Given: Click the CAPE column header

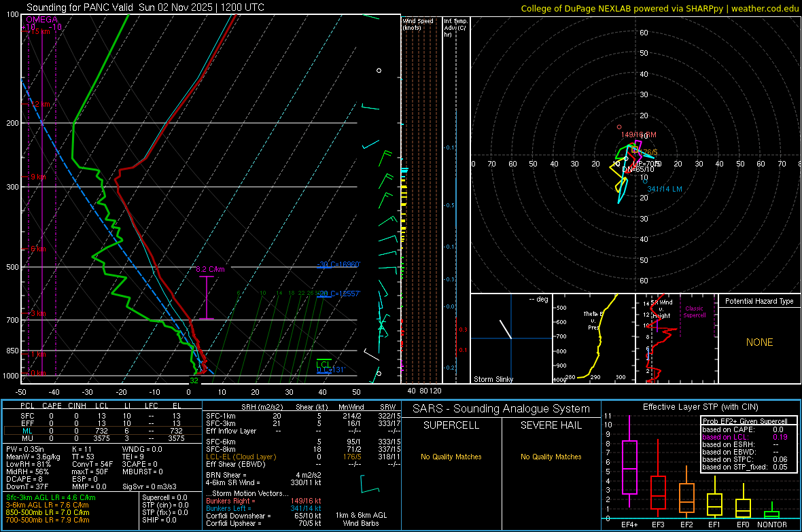Looking at the screenshot, I should pyautogui.click(x=52, y=406).
